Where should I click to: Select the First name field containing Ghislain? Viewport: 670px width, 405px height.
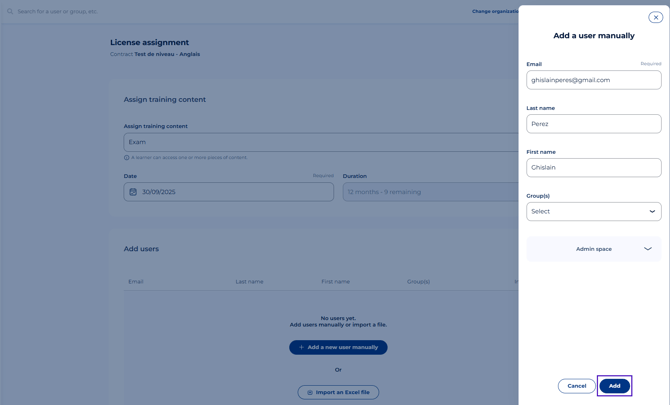(x=593, y=168)
